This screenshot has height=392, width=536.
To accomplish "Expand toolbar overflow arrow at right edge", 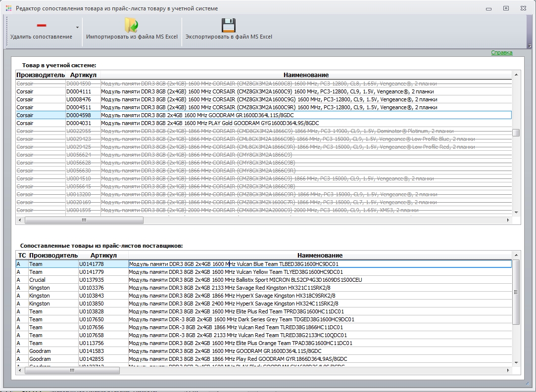I will pyautogui.click(x=529, y=45).
